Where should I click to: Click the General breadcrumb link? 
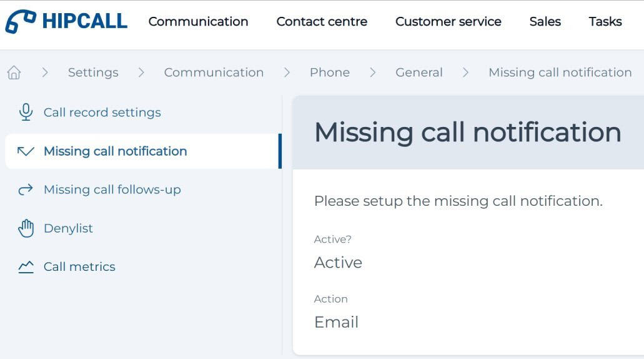tap(419, 73)
